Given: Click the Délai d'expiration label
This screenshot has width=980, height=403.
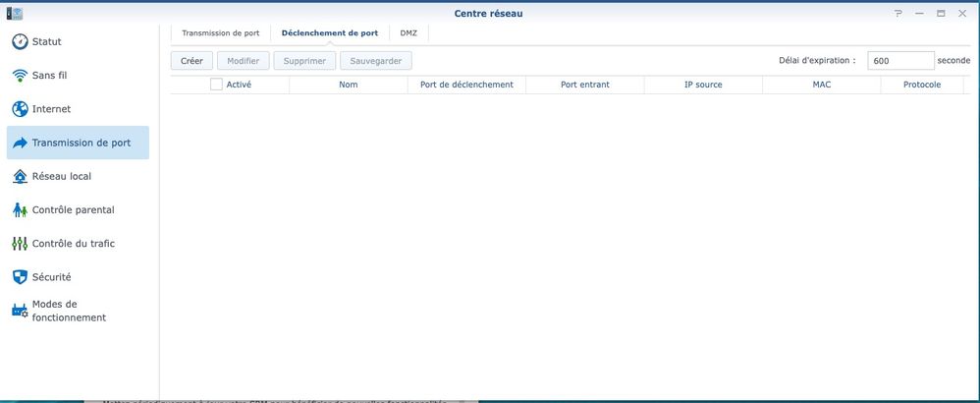Looking at the screenshot, I should pyautogui.click(x=818, y=61).
